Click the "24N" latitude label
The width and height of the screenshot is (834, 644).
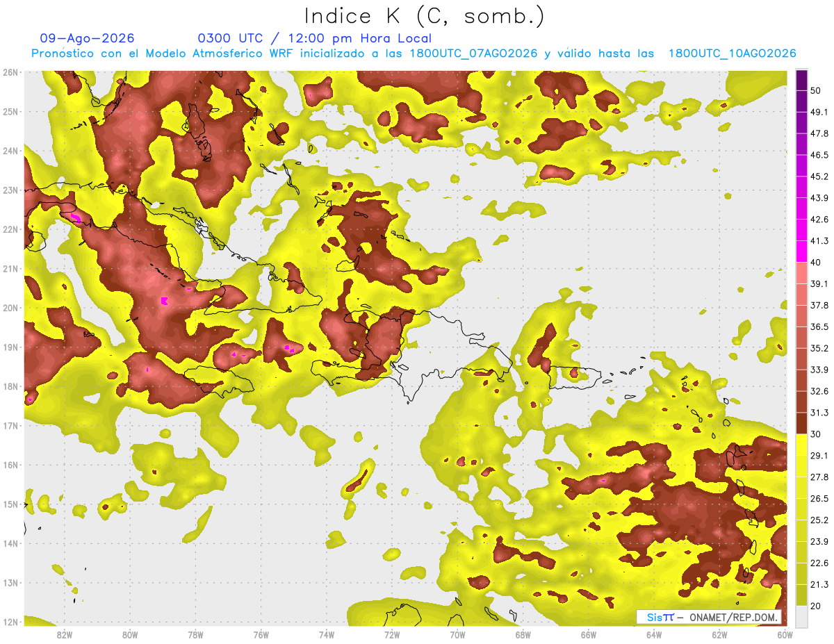click(x=10, y=151)
